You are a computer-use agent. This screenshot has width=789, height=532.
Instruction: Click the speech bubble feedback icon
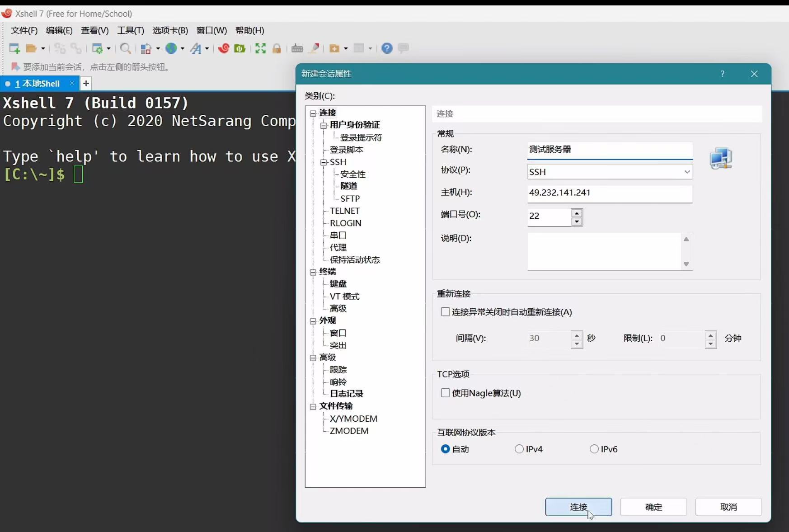[x=404, y=48]
